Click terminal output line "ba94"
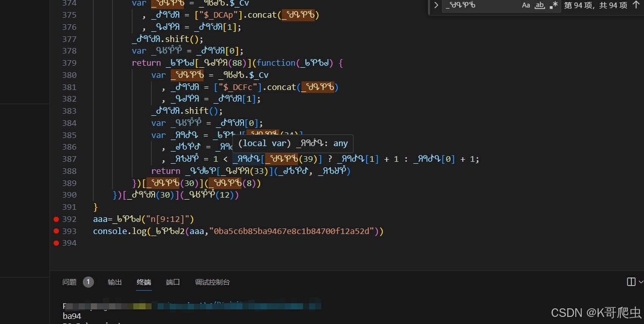Viewport: 644px width, 324px height. (72, 316)
